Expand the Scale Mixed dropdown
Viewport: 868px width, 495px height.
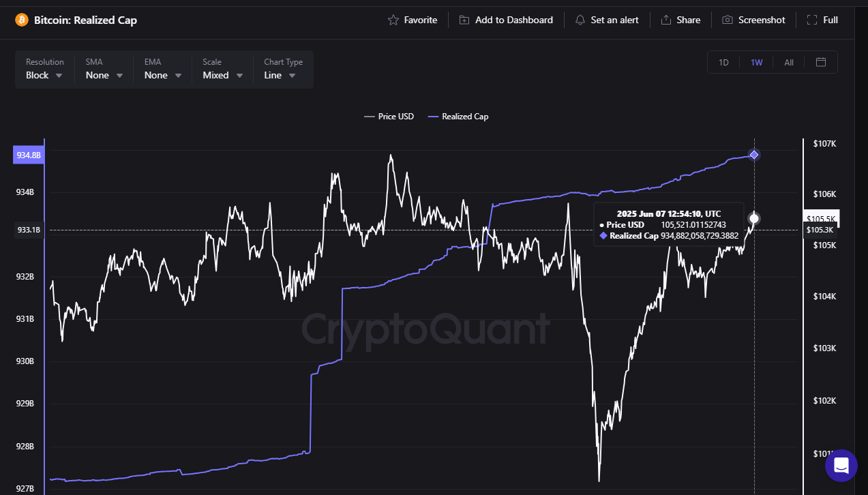pos(223,75)
